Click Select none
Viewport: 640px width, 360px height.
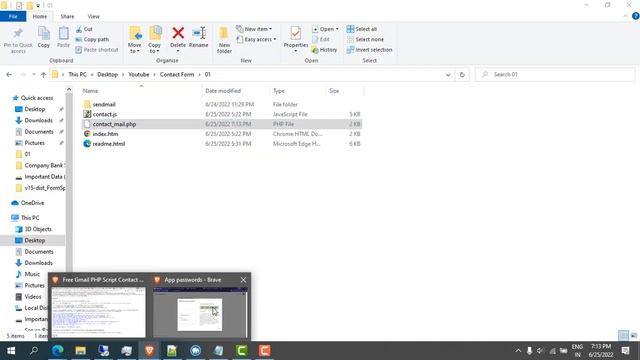(x=365, y=39)
